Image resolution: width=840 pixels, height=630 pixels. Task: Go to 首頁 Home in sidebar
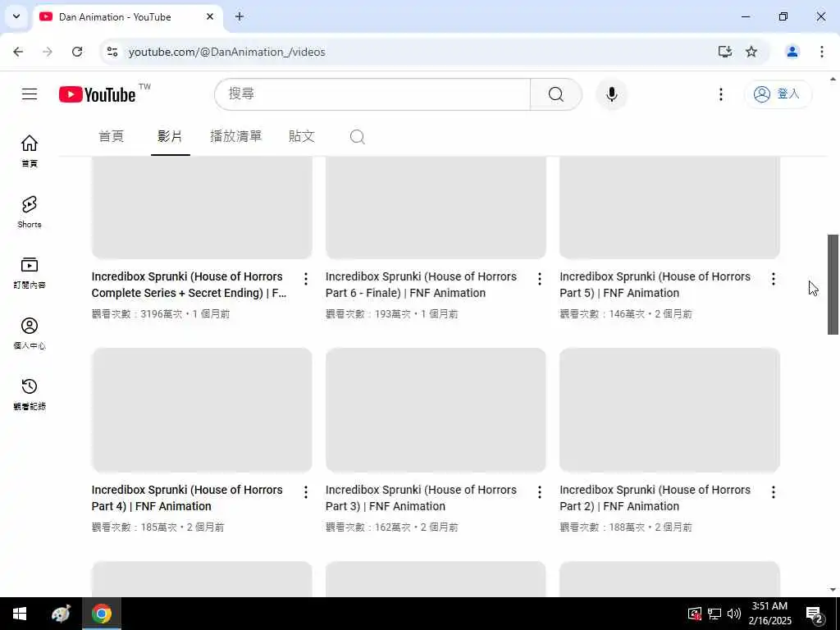[30, 151]
